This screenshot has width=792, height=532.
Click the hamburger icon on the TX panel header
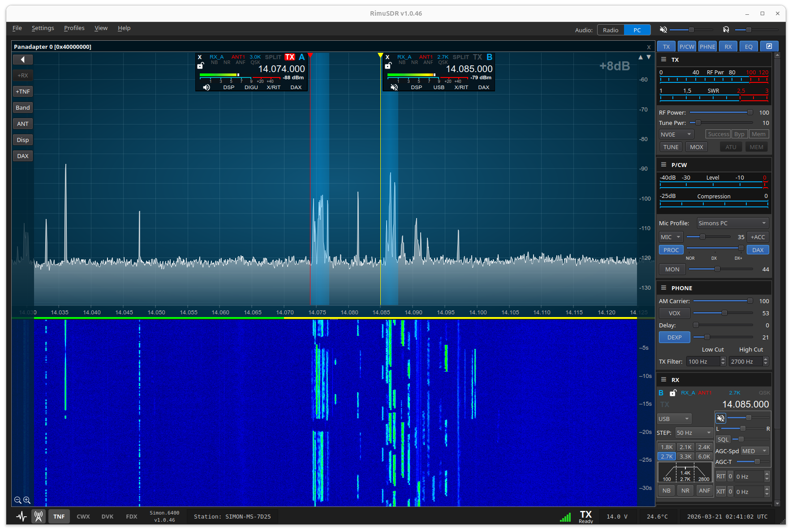pos(663,60)
